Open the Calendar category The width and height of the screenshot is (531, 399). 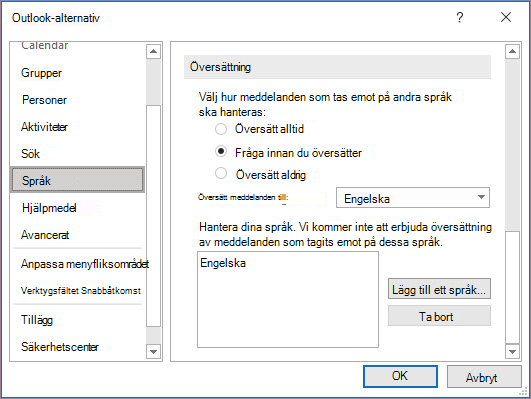coord(45,45)
